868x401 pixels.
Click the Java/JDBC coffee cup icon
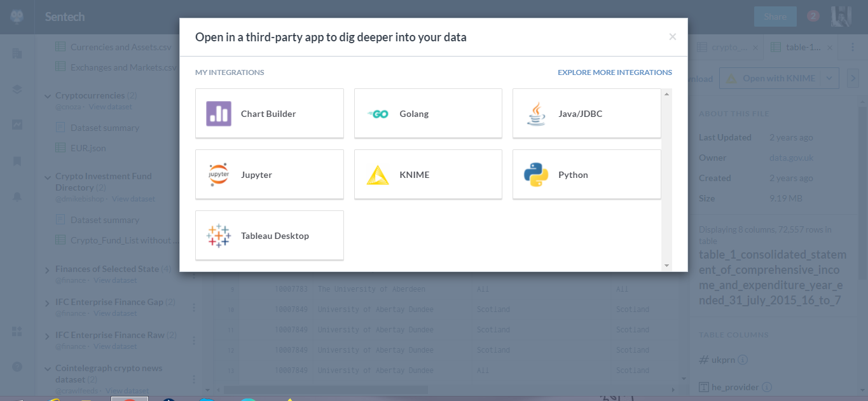pos(536,114)
